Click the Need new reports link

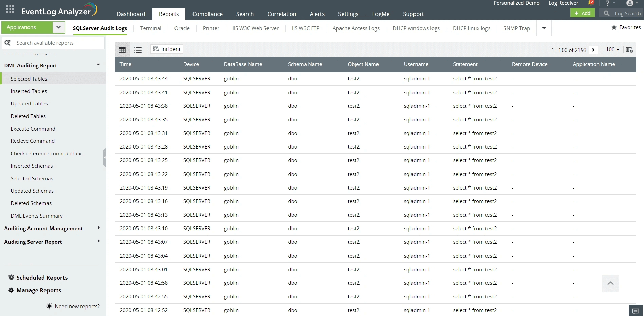(77, 307)
